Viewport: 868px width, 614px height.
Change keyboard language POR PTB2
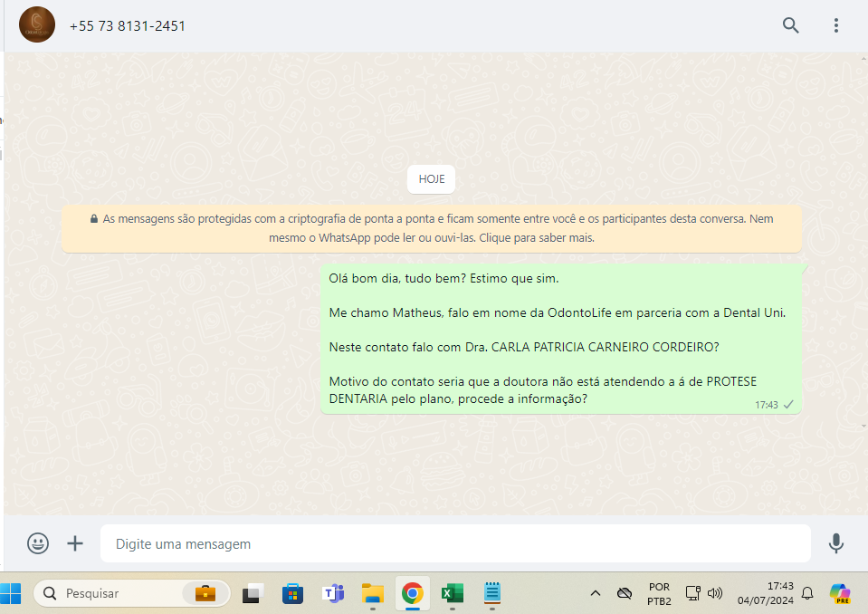(x=659, y=593)
